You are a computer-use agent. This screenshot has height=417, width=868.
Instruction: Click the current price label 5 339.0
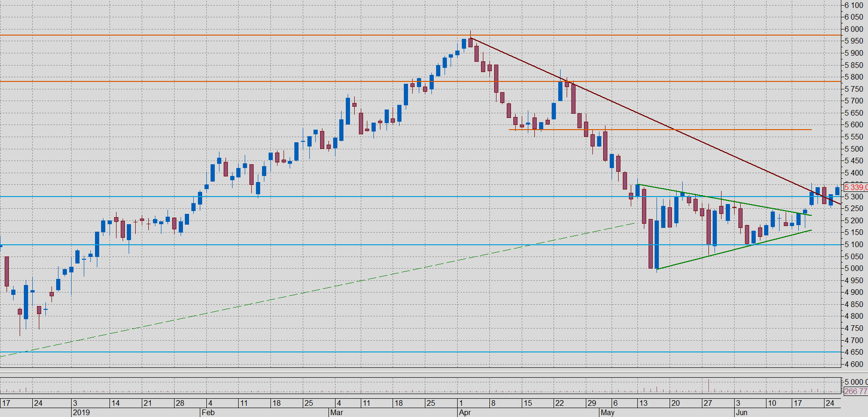(856, 187)
